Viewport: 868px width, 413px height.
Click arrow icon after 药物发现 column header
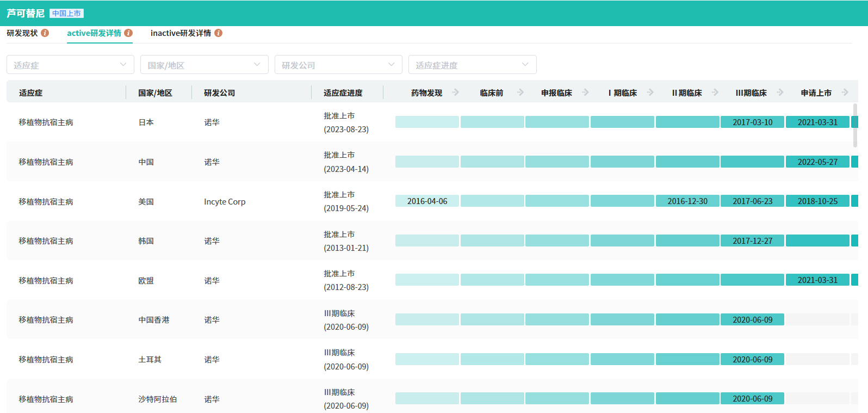(456, 93)
